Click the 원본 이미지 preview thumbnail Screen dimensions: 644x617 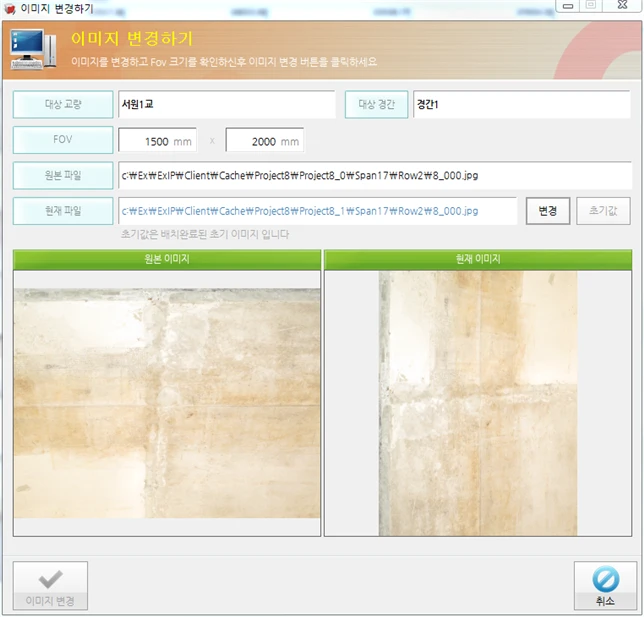coord(167,403)
